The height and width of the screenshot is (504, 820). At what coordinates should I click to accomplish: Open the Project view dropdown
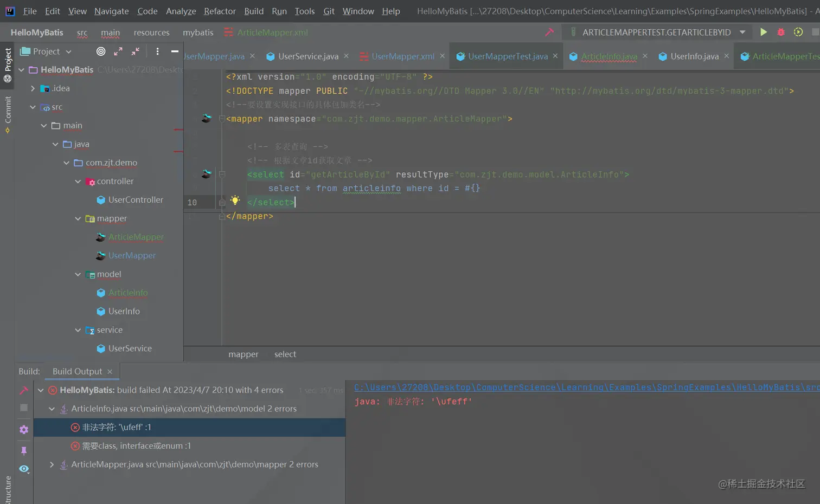[x=68, y=52]
